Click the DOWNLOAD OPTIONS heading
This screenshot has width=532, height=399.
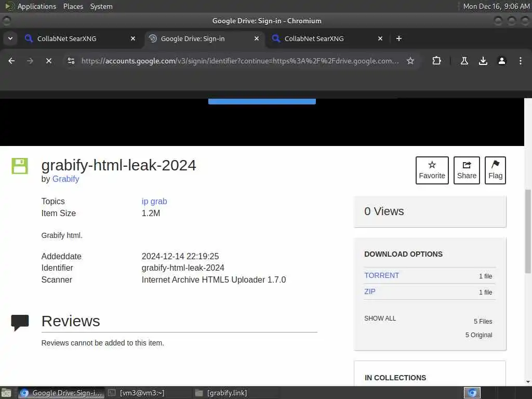pos(403,254)
